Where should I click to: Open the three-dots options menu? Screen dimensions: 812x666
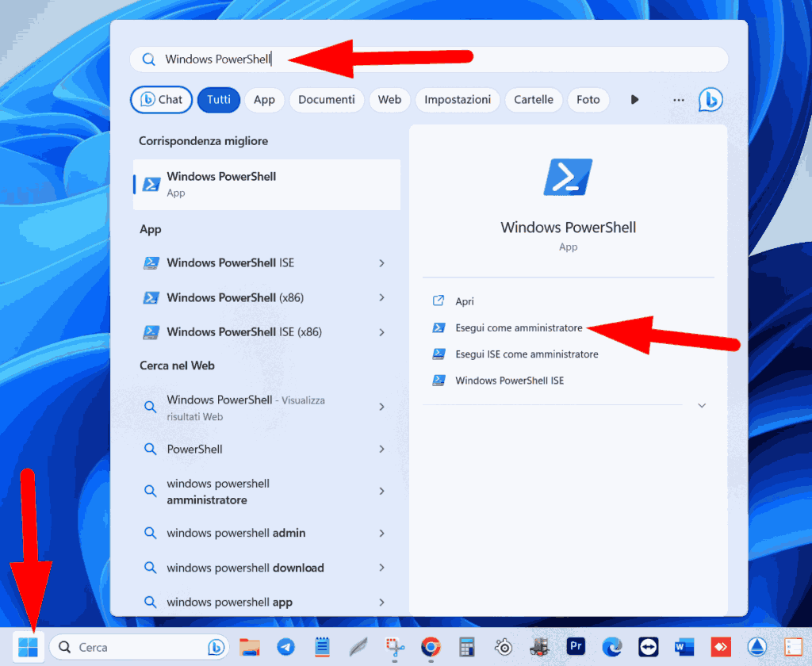[679, 100]
